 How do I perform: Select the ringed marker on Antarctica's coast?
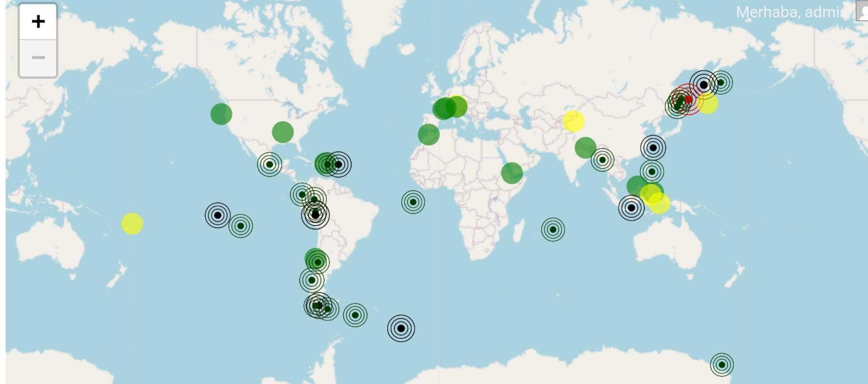[722, 365]
